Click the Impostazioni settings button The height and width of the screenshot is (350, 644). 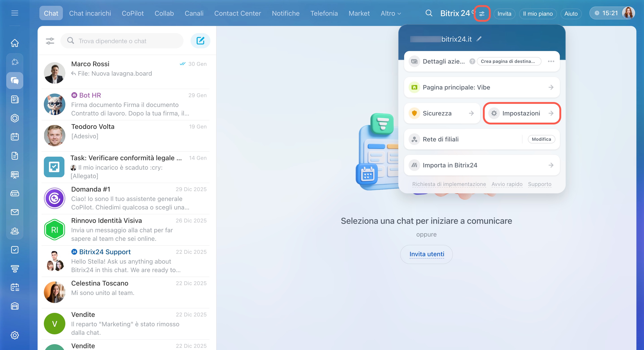coord(522,113)
